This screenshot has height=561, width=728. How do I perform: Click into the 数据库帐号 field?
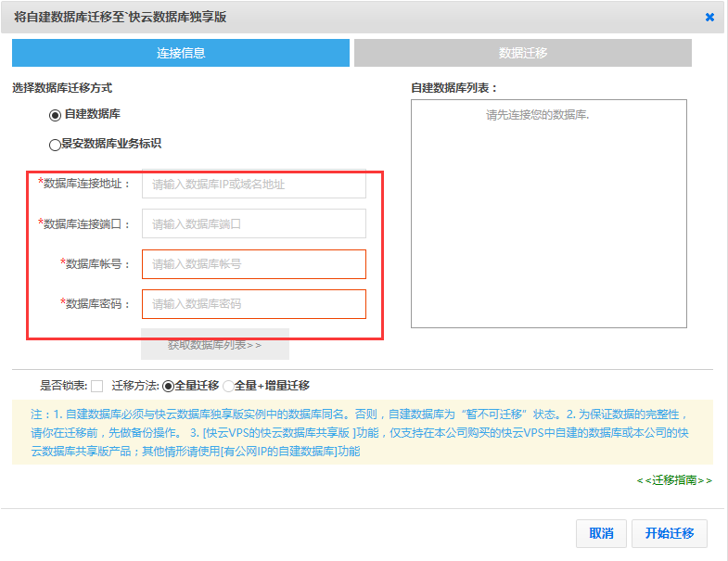pyautogui.click(x=253, y=264)
